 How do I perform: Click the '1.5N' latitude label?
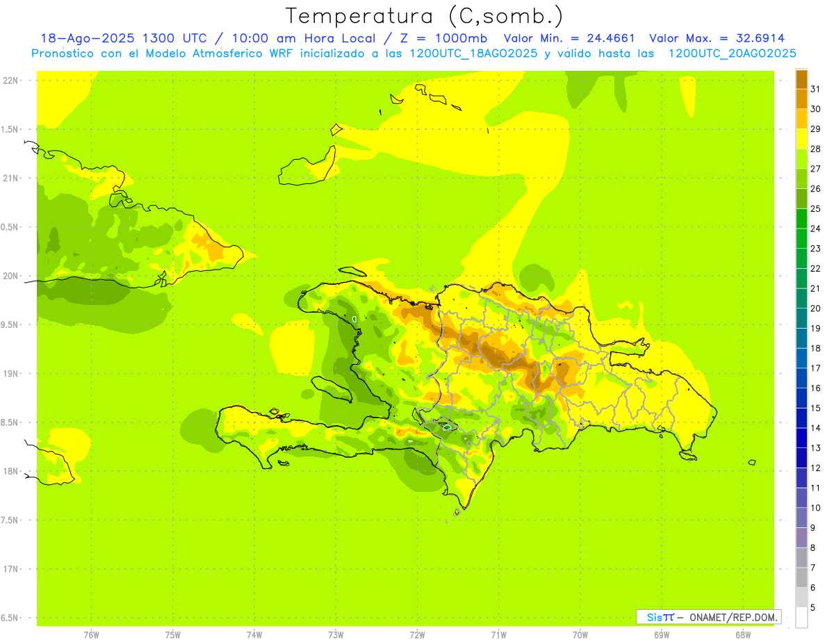pyautogui.click(x=10, y=129)
